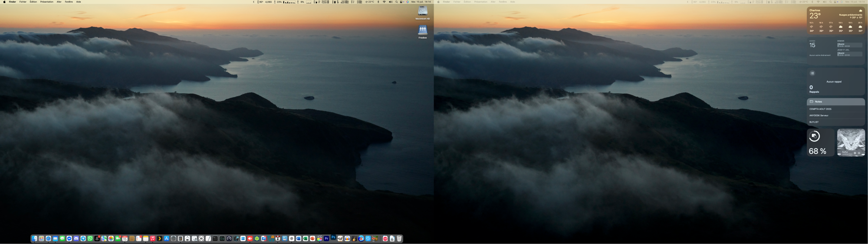Image resolution: width=868 pixels, height=244 pixels.
Task: Open Final Cut Pro in the Dock
Action: click(x=319, y=238)
